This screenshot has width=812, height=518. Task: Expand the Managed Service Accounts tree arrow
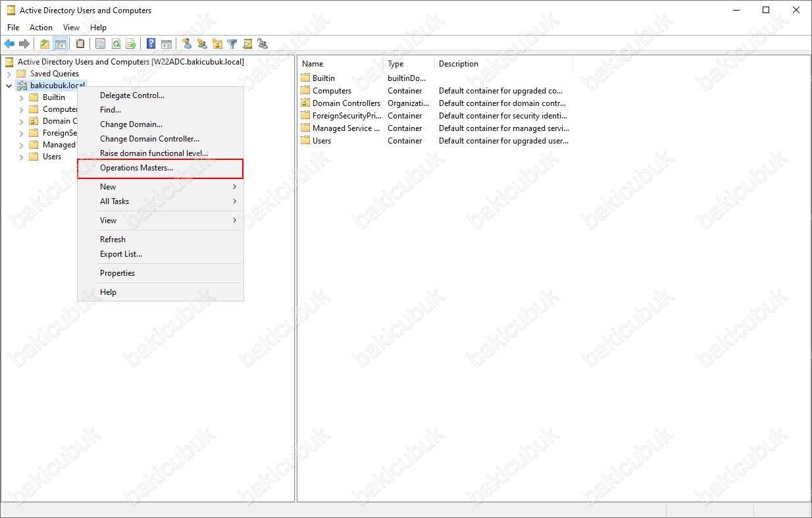point(21,145)
